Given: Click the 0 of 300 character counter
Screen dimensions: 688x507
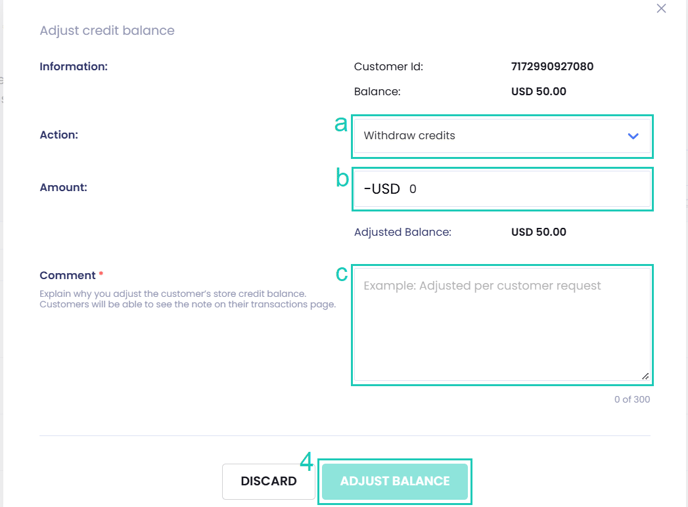Looking at the screenshot, I should pyautogui.click(x=632, y=400).
